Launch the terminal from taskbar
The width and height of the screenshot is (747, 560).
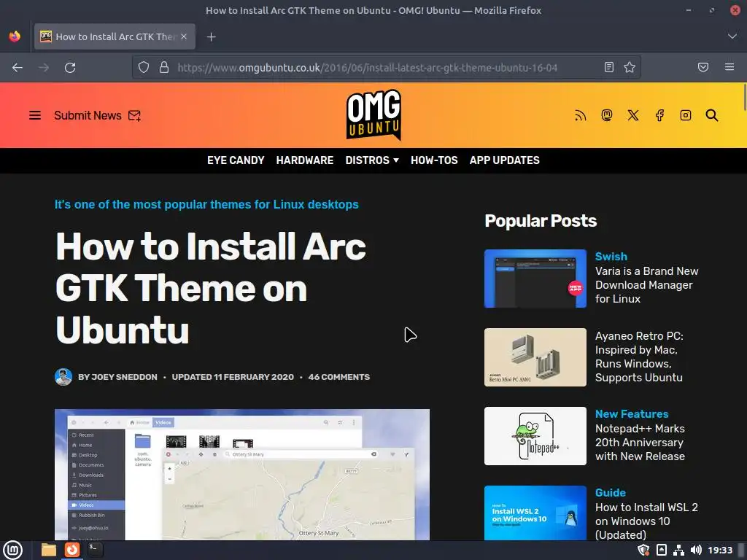click(x=96, y=550)
